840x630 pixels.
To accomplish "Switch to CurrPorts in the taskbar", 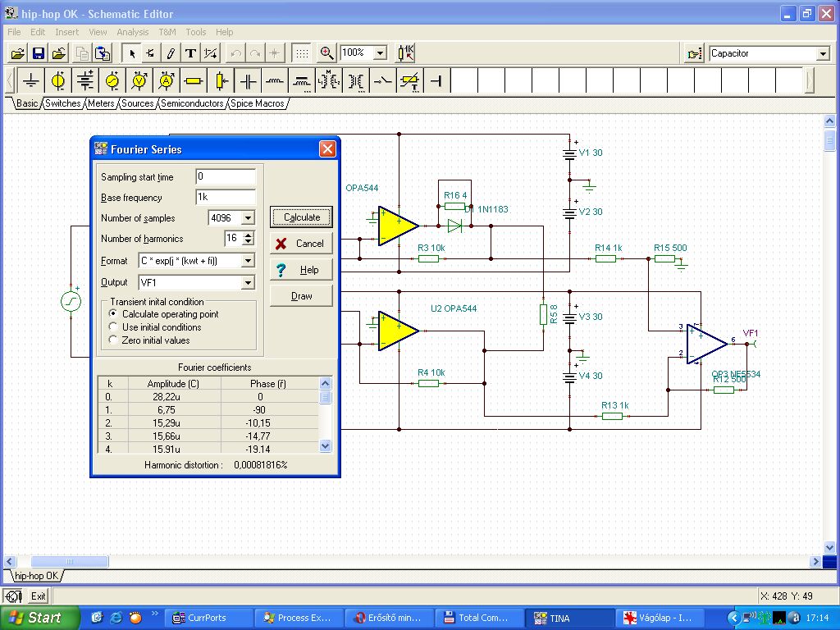I will pyautogui.click(x=207, y=618).
